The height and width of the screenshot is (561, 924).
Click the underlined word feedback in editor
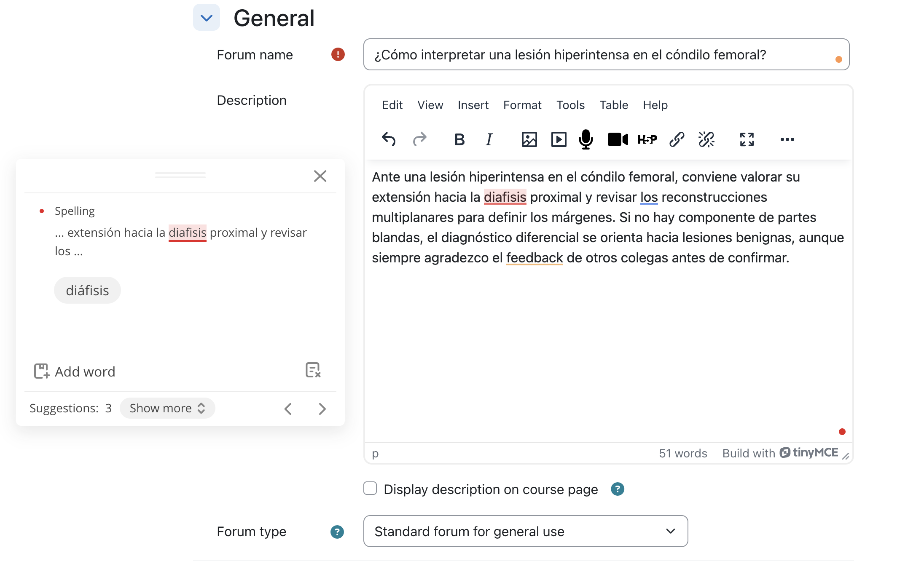pyautogui.click(x=535, y=258)
